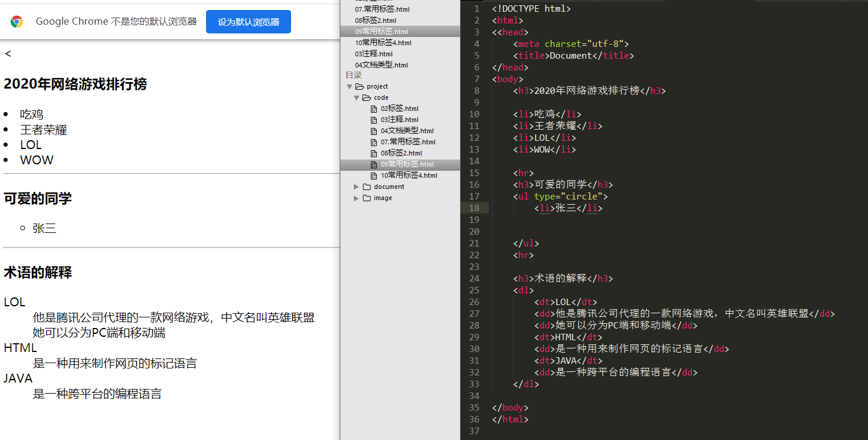Click the document folder name
This screenshot has height=440, width=868.
[389, 187]
